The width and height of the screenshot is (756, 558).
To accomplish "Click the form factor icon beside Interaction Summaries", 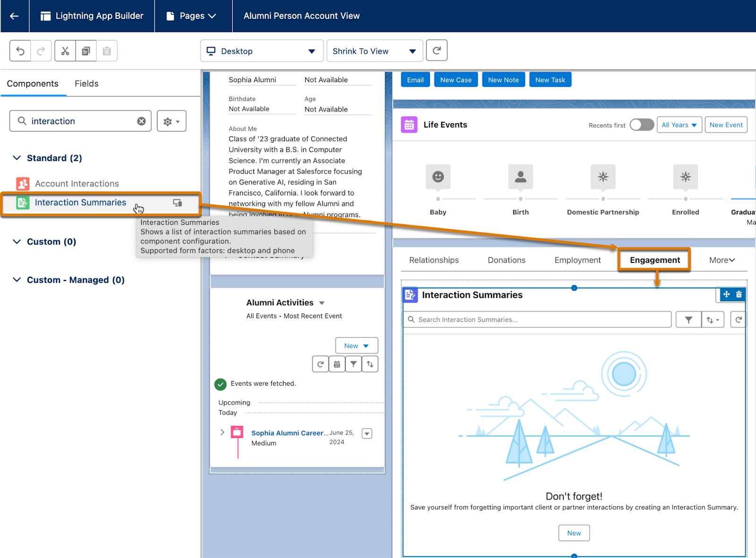I will (178, 203).
